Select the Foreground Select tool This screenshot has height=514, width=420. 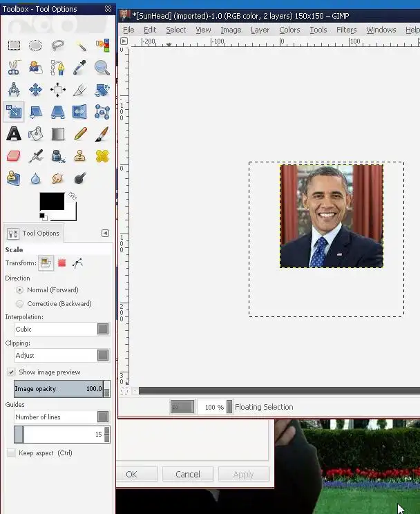click(x=36, y=68)
